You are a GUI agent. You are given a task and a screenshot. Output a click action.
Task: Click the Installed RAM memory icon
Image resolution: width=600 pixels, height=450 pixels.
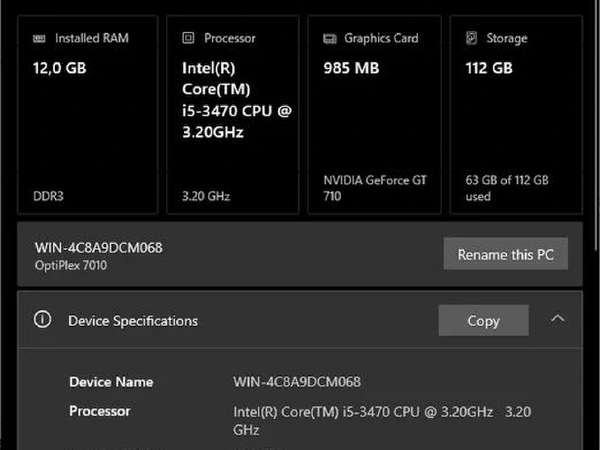(x=39, y=38)
